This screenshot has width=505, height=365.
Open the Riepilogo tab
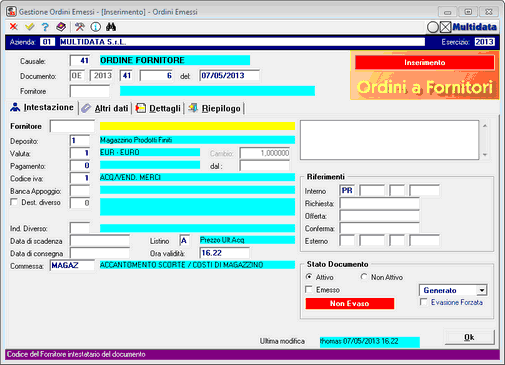(215, 109)
